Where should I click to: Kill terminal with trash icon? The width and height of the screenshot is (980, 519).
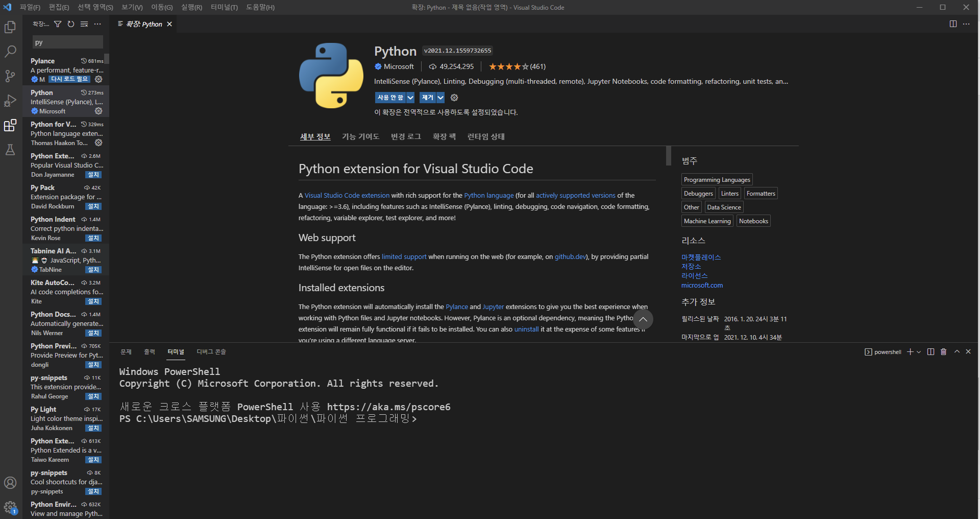(943, 351)
